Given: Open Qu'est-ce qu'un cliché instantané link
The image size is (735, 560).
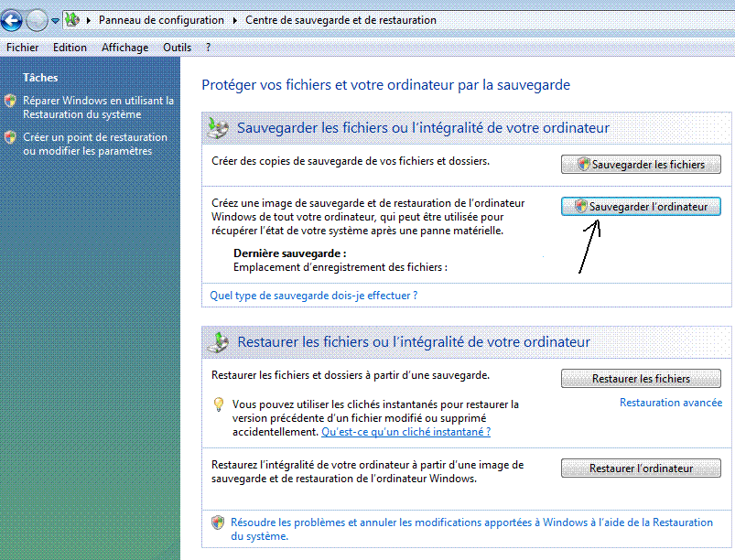Looking at the screenshot, I should point(405,432).
